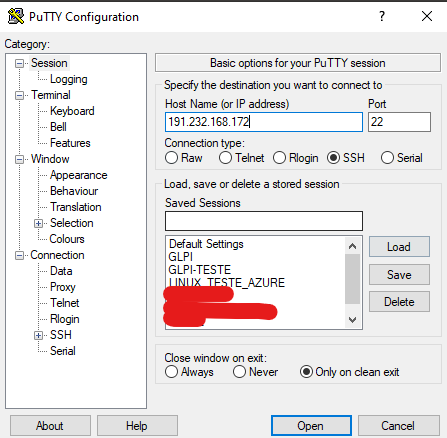Collapse the Terminal category

[x=20, y=95]
